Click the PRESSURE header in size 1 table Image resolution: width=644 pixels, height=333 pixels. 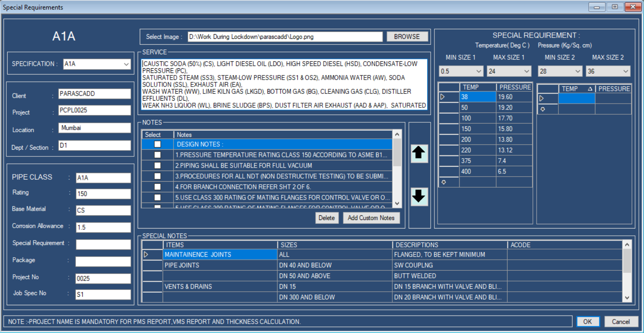(x=514, y=87)
